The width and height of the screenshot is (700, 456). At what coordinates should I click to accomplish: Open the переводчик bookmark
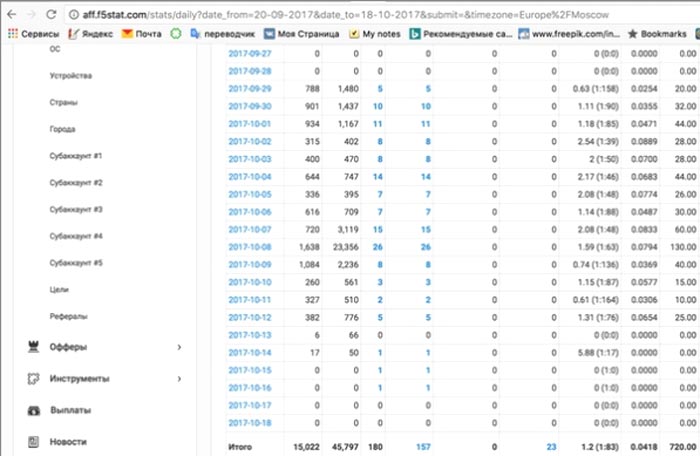click(222, 34)
